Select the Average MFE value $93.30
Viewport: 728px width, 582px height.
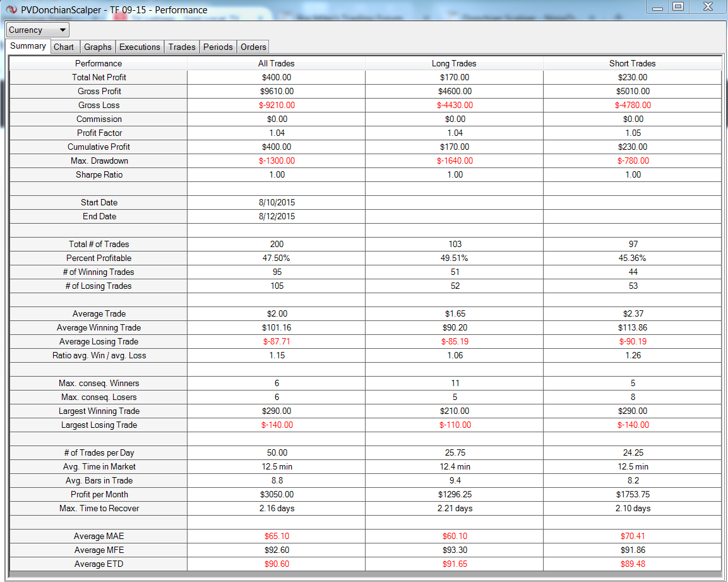pyautogui.click(x=455, y=550)
